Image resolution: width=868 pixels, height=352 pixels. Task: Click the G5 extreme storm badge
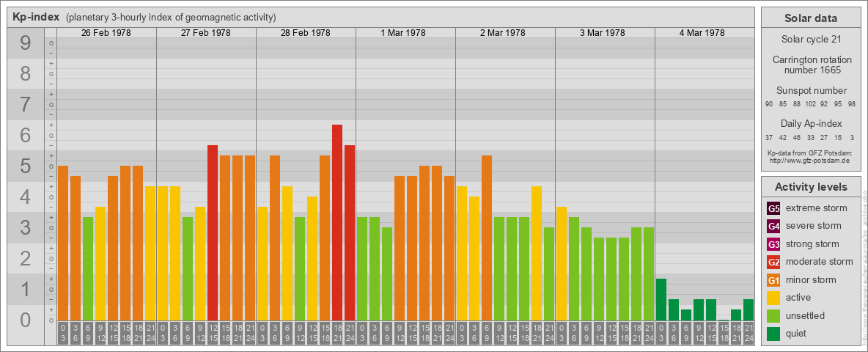pyautogui.click(x=773, y=209)
